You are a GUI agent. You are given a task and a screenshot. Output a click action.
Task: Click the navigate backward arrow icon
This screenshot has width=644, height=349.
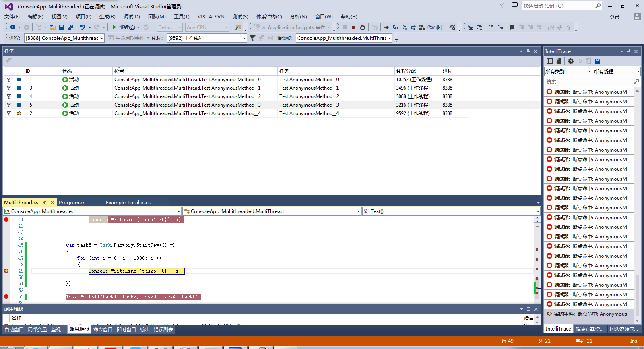13,27
